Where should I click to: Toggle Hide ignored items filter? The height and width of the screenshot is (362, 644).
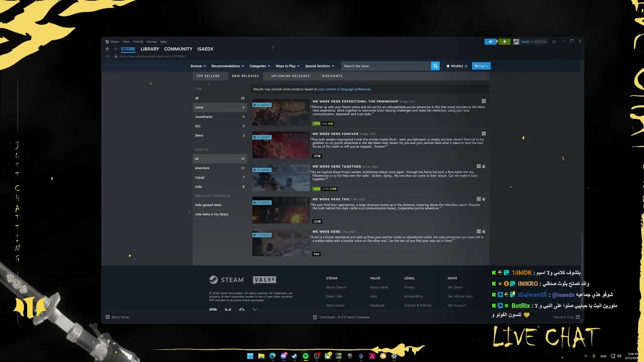(208, 205)
